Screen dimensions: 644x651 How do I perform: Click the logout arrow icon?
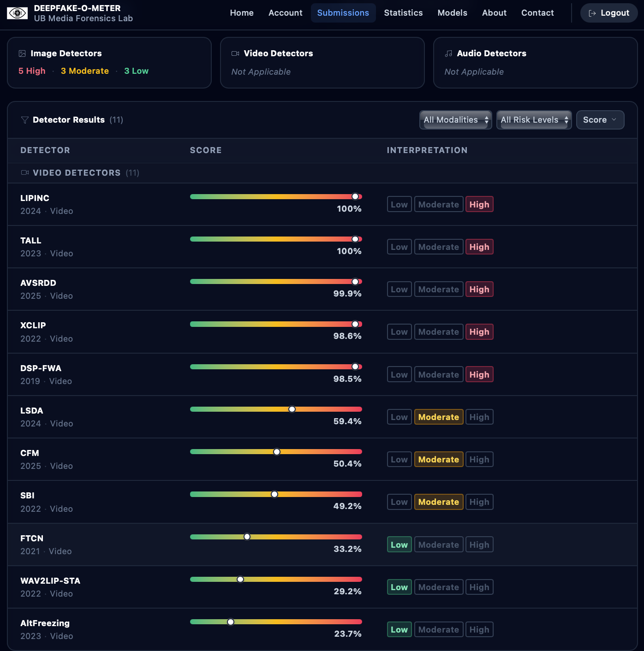(x=592, y=13)
